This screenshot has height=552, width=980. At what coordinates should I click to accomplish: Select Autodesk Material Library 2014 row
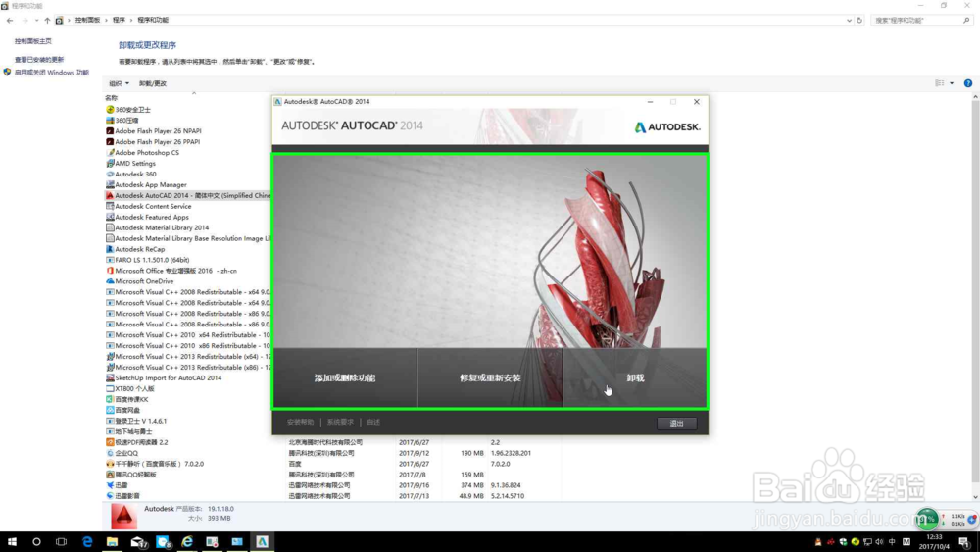pyautogui.click(x=162, y=227)
